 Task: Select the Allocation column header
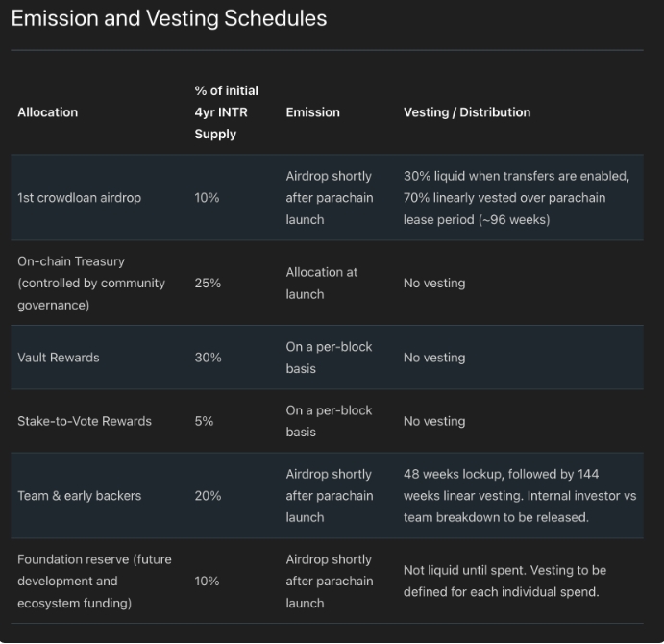[47, 112]
